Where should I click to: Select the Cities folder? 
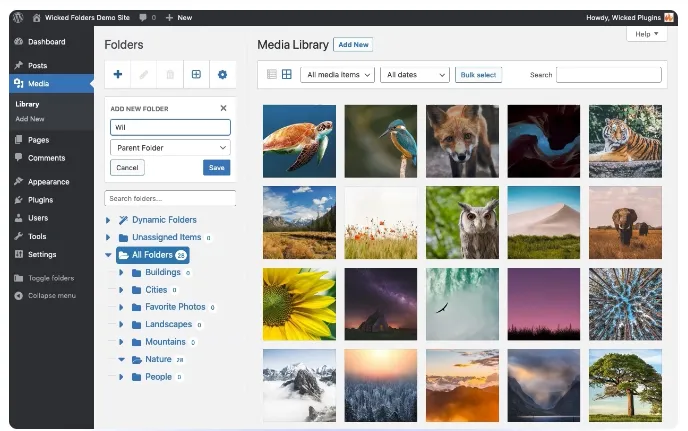pyautogui.click(x=154, y=290)
